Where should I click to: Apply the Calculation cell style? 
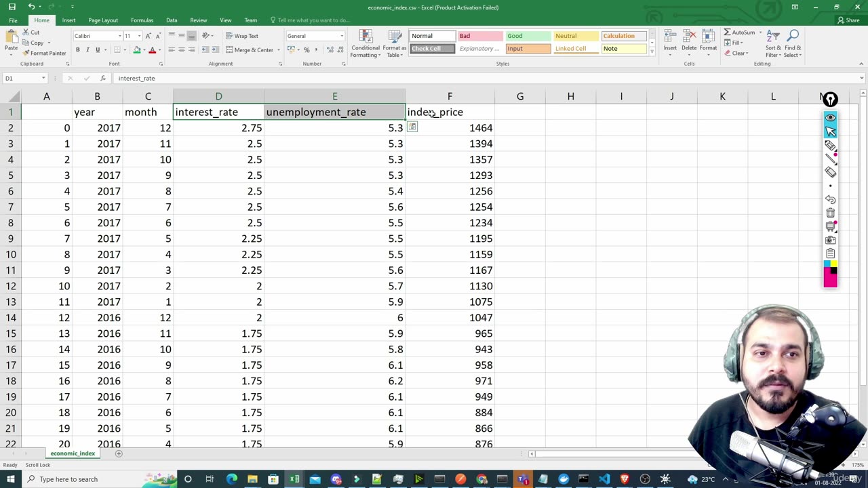point(624,36)
